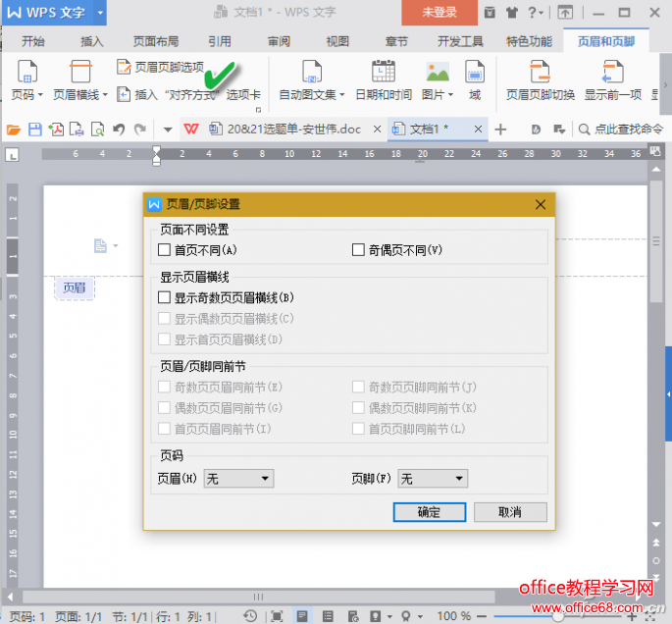The image size is (672, 624).
Task: Enable 首页不同(A) checkbox
Action: click(x=164, y=250)
